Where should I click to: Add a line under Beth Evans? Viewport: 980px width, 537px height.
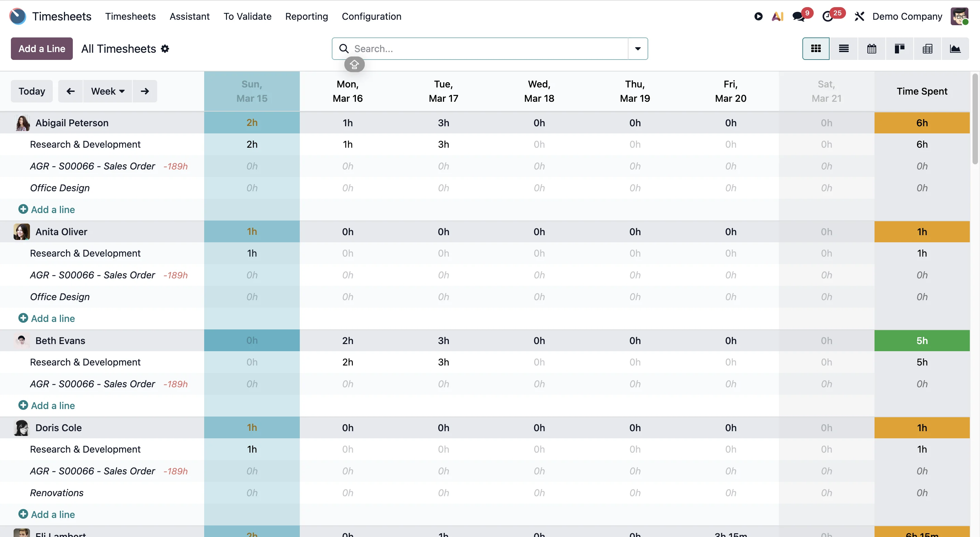(46, 406)
